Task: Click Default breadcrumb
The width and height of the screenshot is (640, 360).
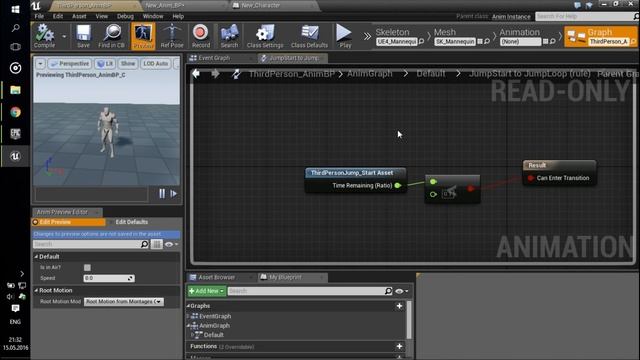Action: [x=431, y=73]
